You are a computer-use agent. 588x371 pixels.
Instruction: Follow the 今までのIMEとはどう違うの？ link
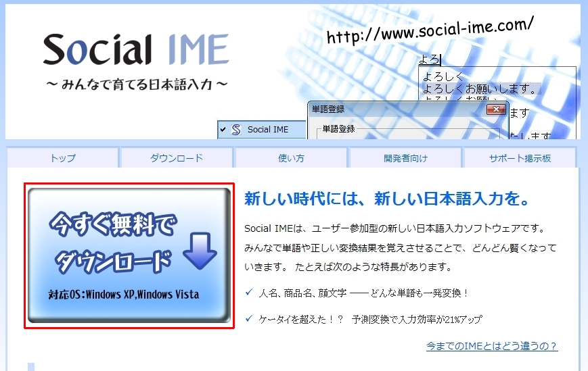(x=492, y=346)
